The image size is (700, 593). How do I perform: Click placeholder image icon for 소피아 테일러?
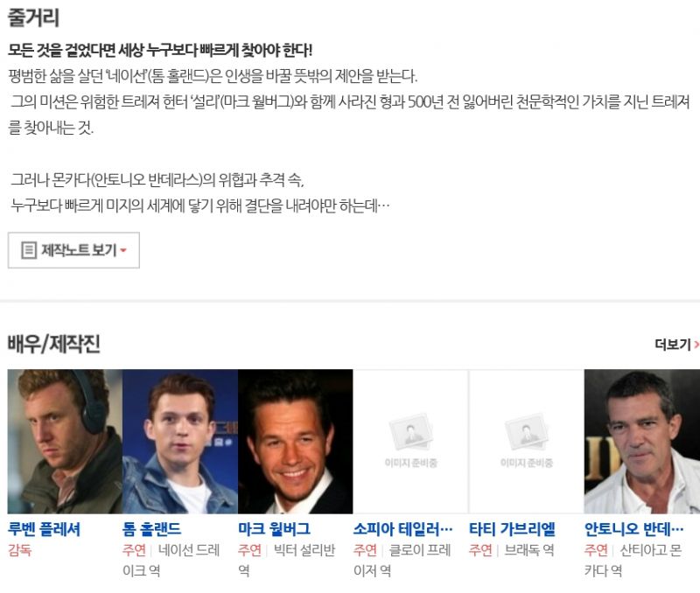pos(410,431)
